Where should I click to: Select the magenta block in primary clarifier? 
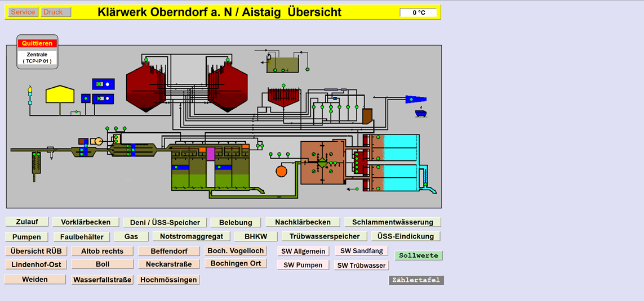(211, 154)
